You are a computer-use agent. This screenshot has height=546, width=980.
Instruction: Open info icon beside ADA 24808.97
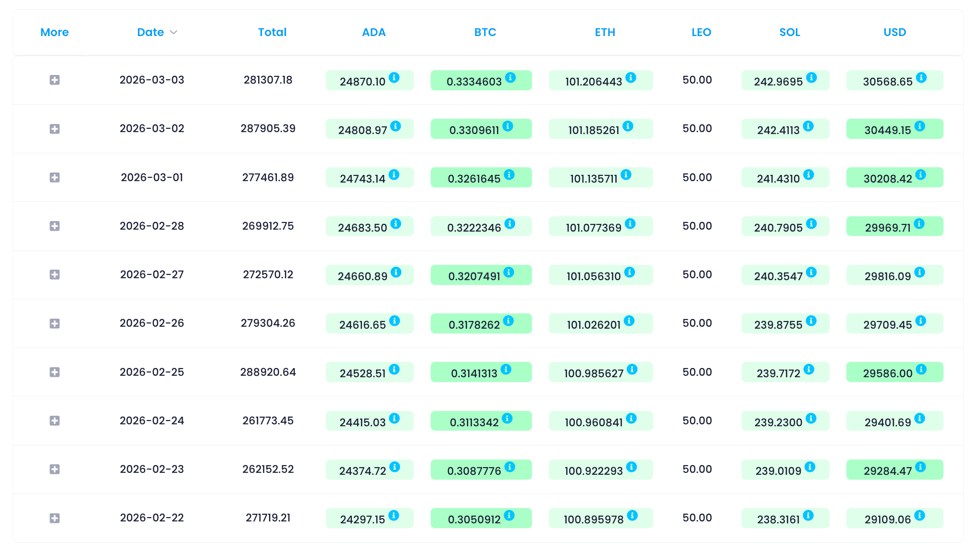pyautogui.click(x=396, y=126)
